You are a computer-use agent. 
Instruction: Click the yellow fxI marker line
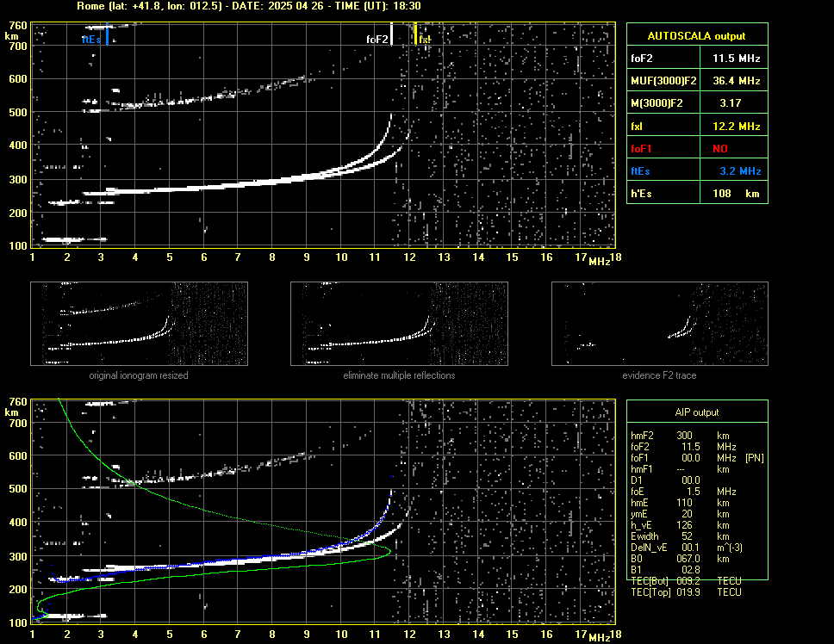click(415, 34)
